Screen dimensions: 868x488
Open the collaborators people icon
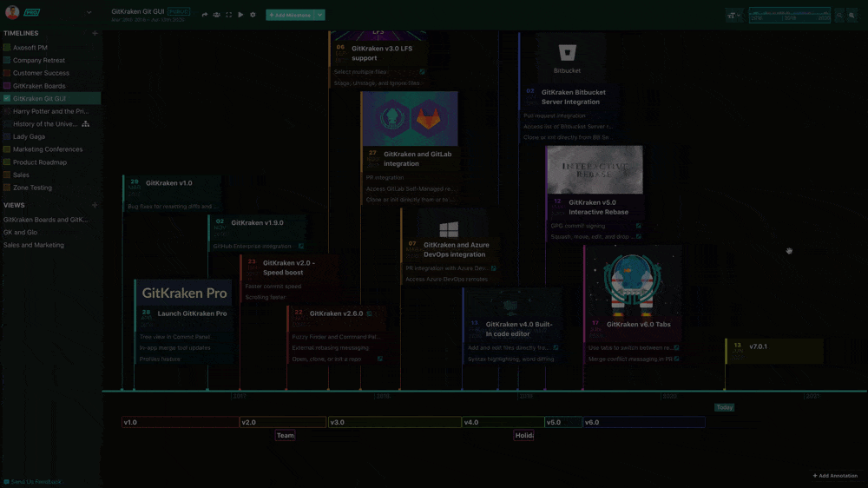[216, 15]
